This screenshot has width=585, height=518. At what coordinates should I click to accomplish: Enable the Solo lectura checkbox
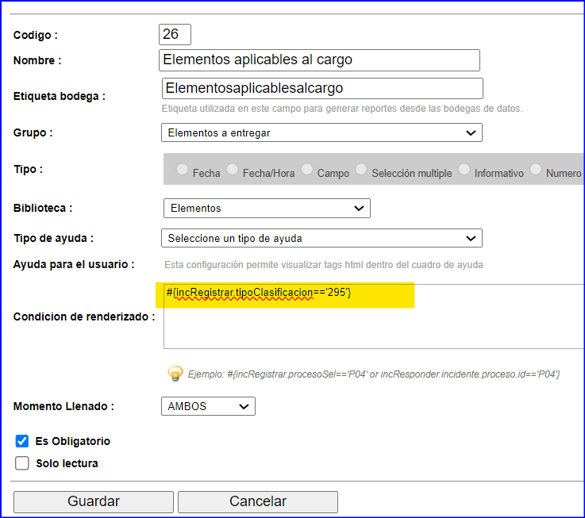[x=22, y=463]
